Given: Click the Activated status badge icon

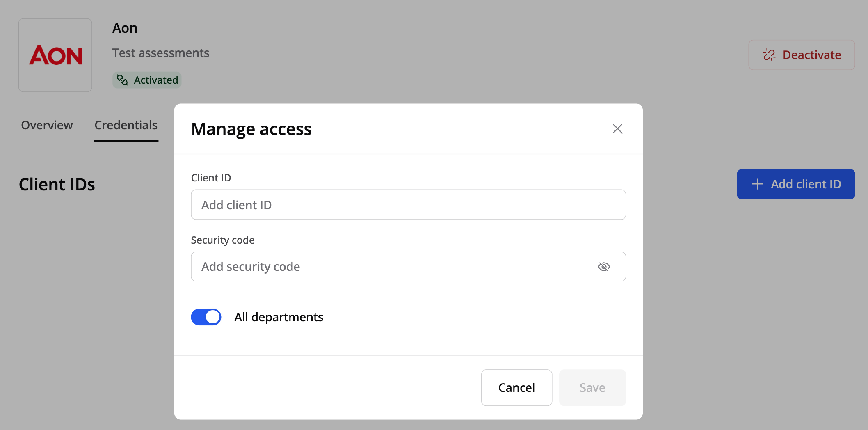Looking at the screenshot, I should 122,80.
